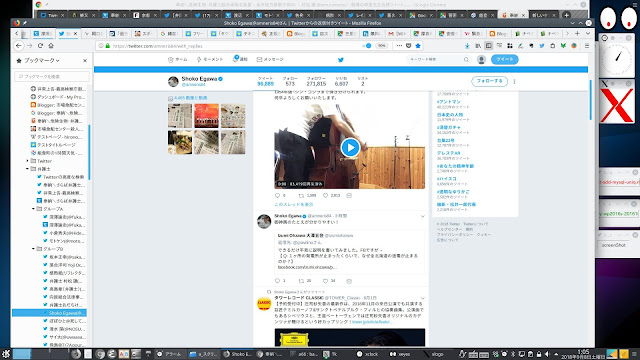
Task: Open the Firefox downloads arrow icon
Action: [467, 46]
